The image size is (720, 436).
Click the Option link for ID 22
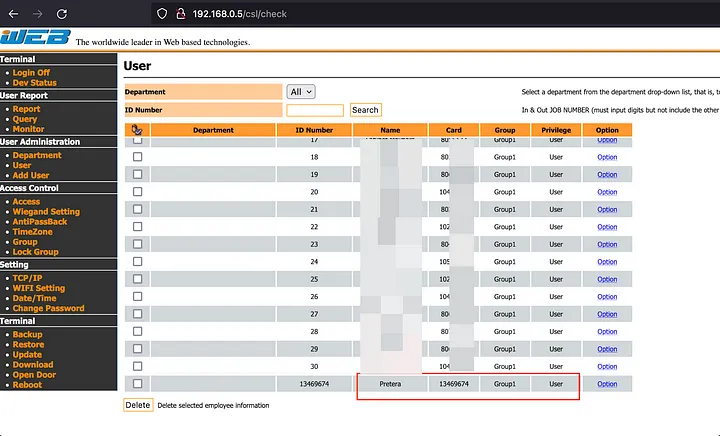click(x=607, y=227)
